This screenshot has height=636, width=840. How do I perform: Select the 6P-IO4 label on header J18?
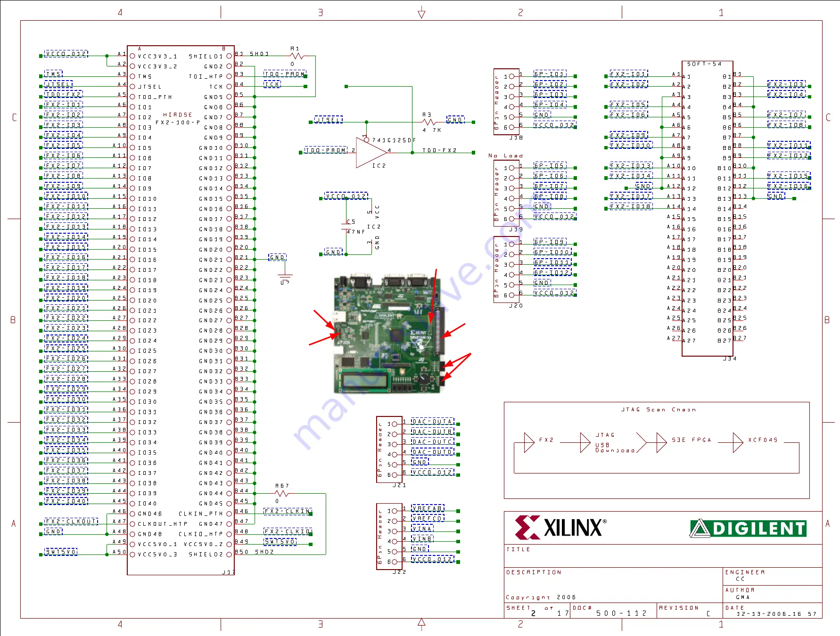(x=550, y=105)
